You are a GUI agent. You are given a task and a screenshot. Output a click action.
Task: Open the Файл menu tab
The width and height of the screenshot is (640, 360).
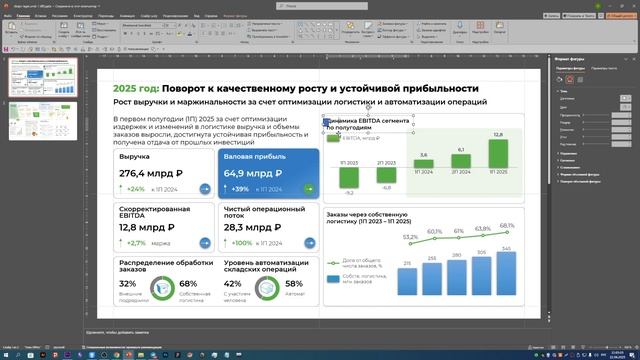(x=8, y=16)
